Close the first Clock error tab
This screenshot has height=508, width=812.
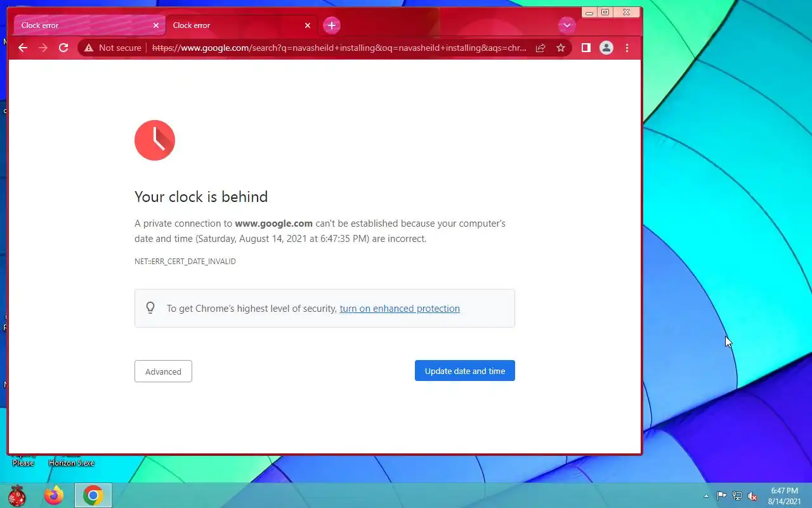[156, 25]
